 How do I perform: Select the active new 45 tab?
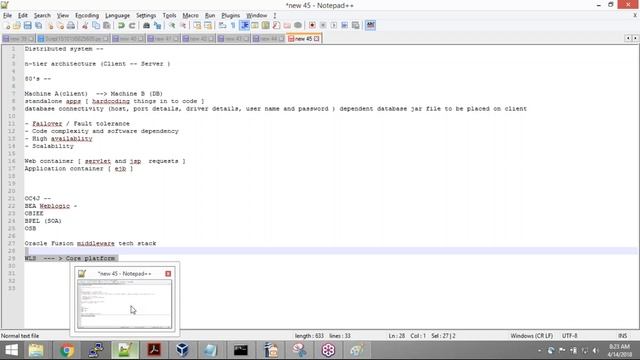(303, 38)
